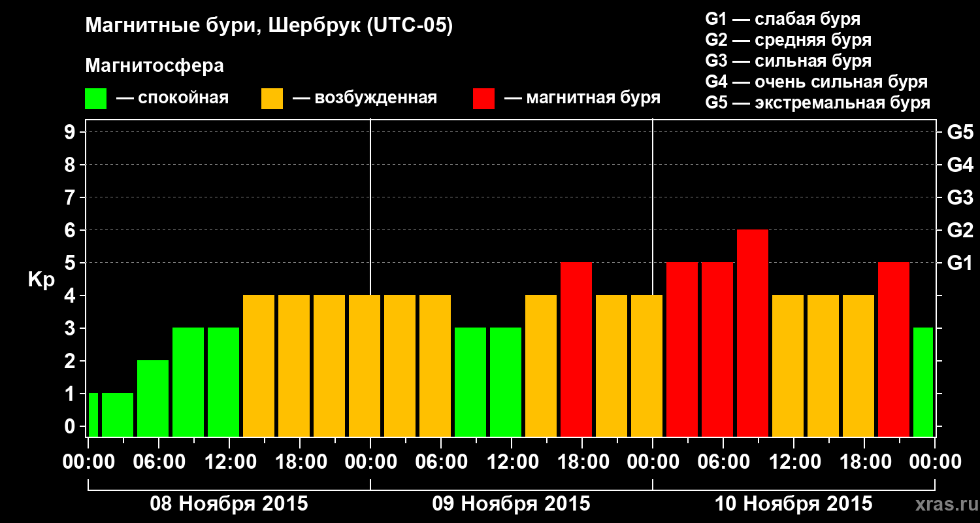The width and height of the screenshot is (980, 523).
Task: Click 'G5 — экстремальная буря' legend line
Action: coord(818,103)
